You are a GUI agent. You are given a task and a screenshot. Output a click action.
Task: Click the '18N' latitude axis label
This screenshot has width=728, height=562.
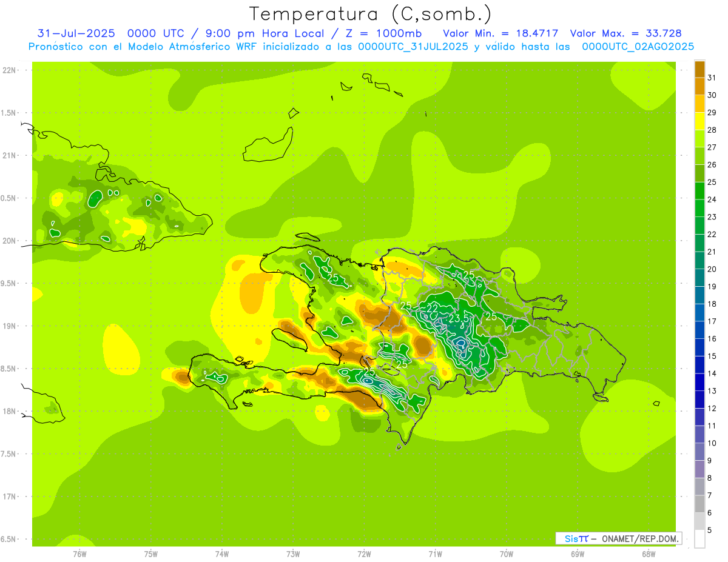(10, 412)
